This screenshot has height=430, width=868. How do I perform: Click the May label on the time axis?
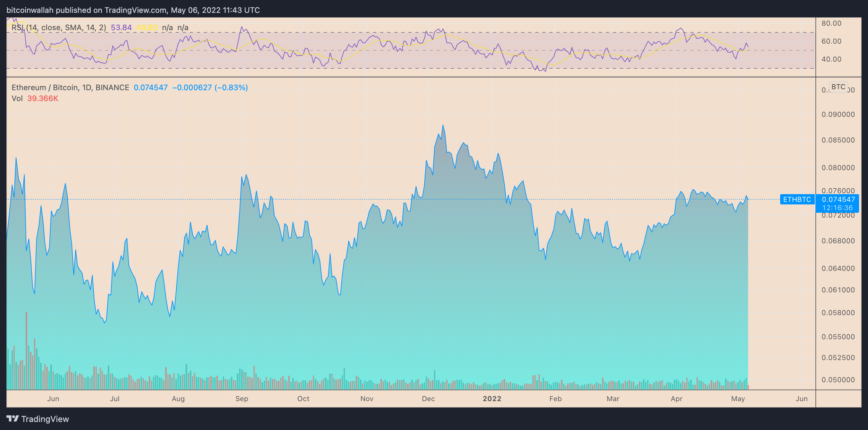tap(738, 399)
